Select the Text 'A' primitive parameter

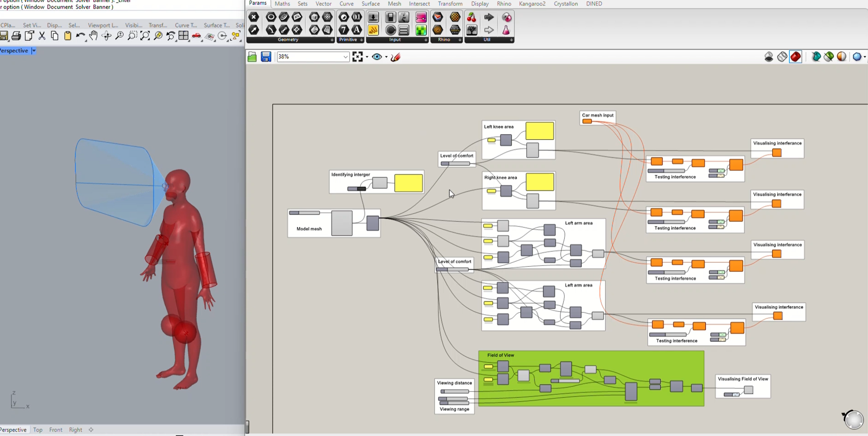pyautogui.click(x=356, y=30)
